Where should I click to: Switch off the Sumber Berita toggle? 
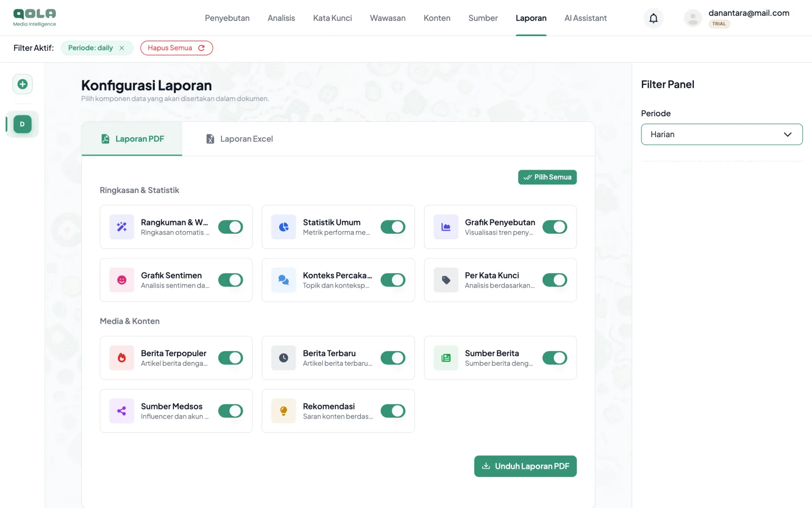(555, 358)
